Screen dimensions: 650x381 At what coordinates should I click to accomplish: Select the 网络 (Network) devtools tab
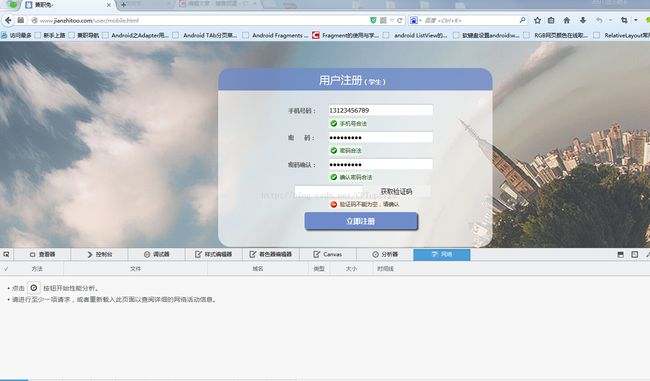442,254
